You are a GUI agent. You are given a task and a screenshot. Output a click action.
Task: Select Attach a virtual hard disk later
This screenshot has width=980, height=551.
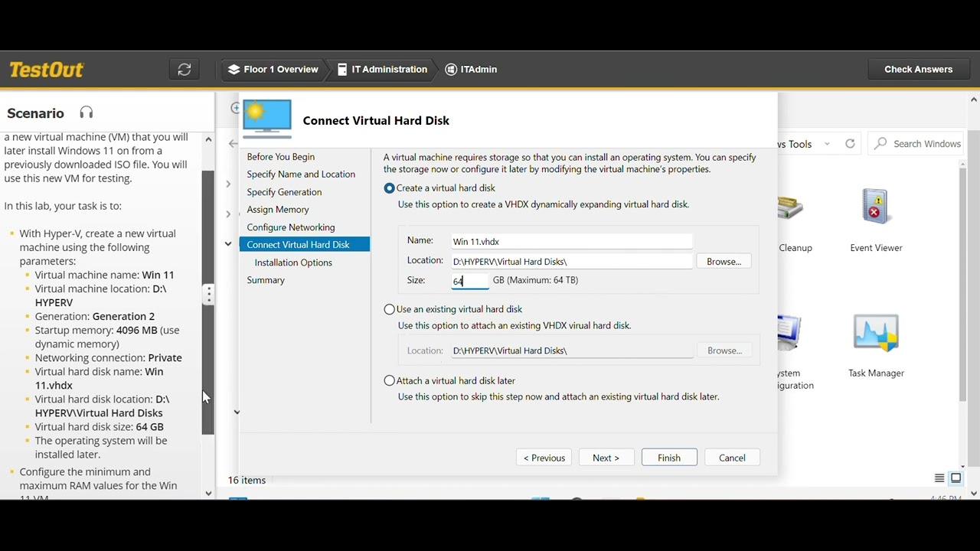click(x=390, y=380)
